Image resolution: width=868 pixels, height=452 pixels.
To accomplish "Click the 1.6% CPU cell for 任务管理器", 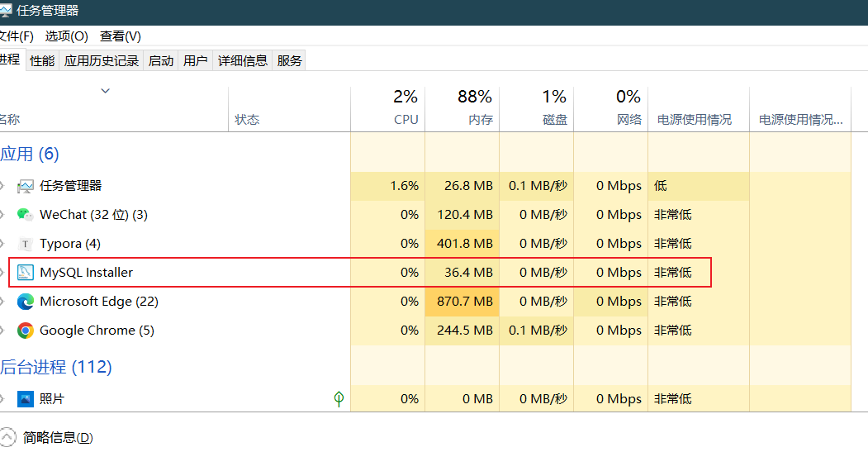I will coord(388,186).
